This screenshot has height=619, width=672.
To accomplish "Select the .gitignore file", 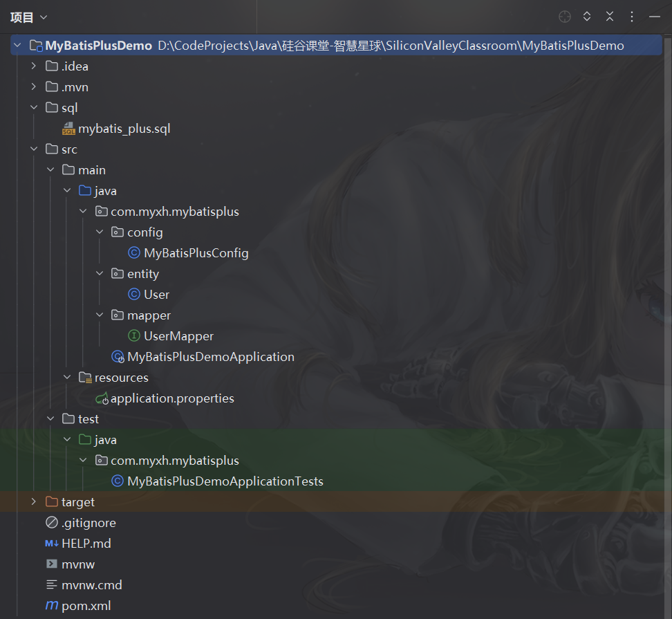I will [88, 523].
